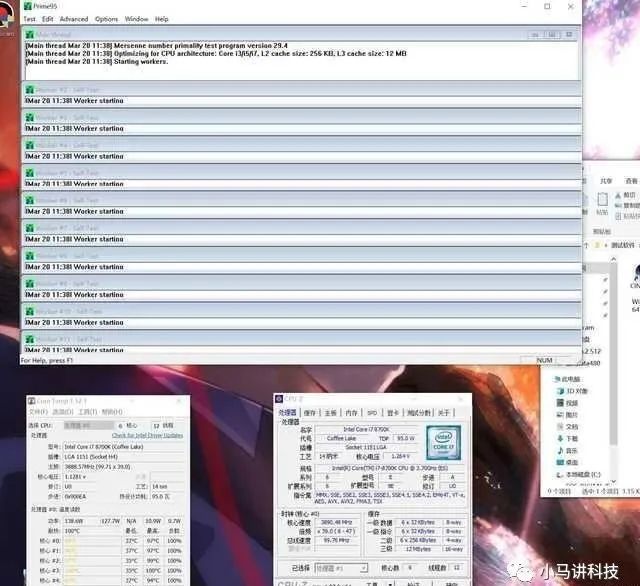Open the 文档 folder in Explorer sidebar
Screen dimensions: 640x586
pos(568,426)
